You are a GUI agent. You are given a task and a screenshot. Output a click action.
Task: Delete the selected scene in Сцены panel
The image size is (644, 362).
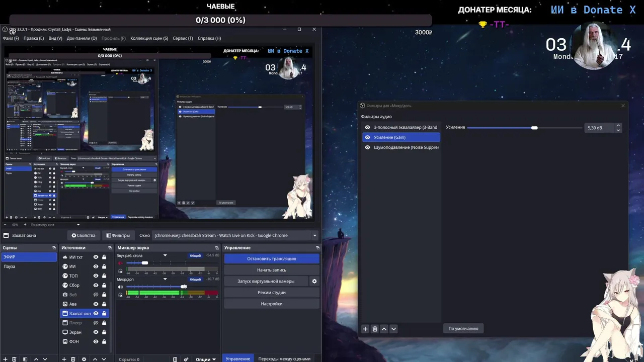tap(14, 359)
